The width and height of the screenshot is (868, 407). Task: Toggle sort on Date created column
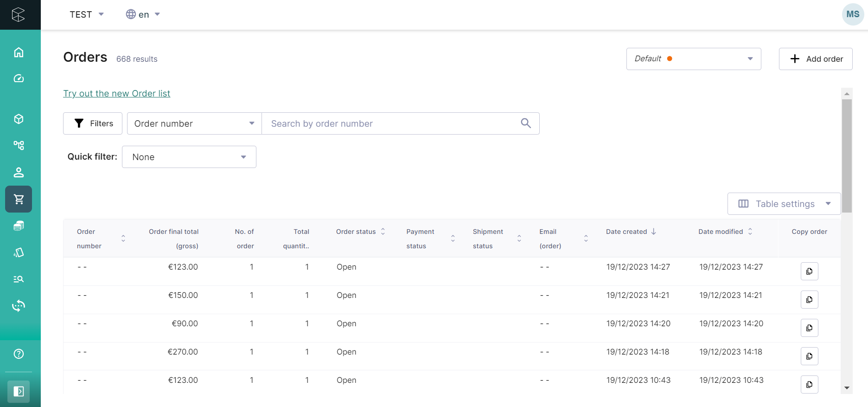[653, 232]
